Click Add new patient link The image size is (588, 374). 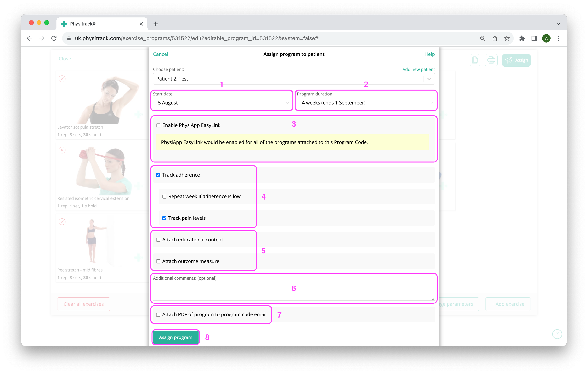pyautogui.click(x=418, y=69)
